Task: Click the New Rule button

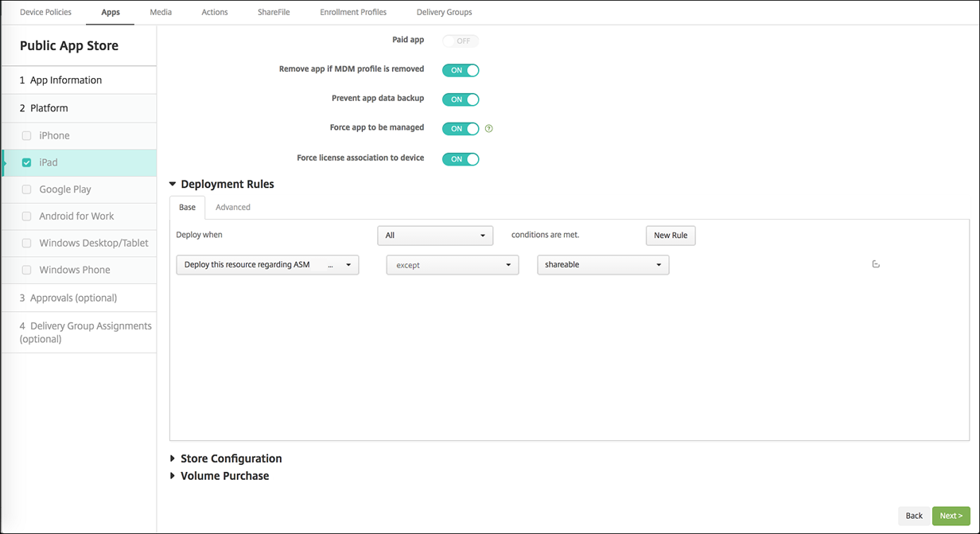Action: coord(671,236)
